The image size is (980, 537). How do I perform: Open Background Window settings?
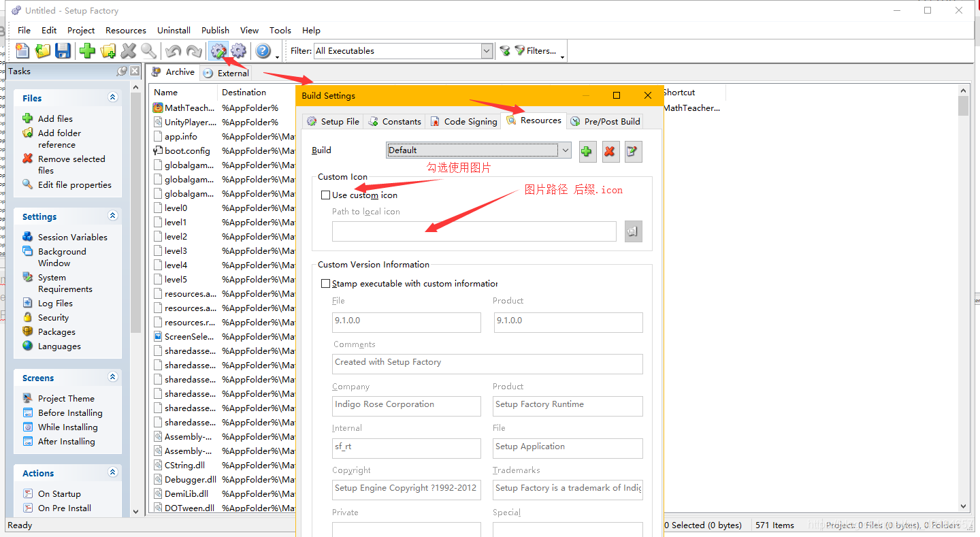pyautogui.click(x=62, y=257)
